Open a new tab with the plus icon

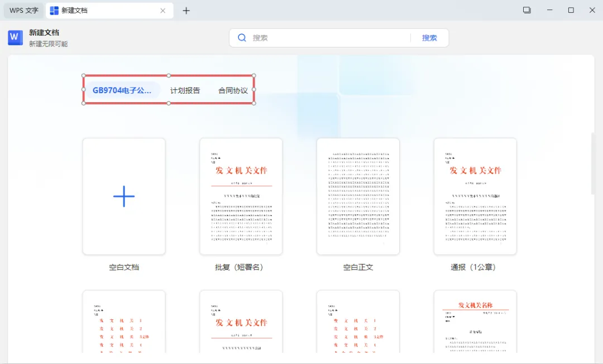tap(186, 11)
